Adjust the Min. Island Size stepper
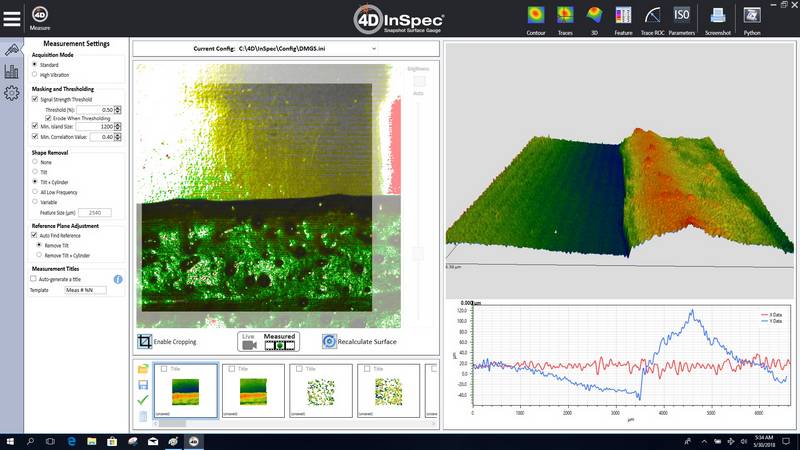The height and width of the screenshot is (450, 800). point(118,126)
